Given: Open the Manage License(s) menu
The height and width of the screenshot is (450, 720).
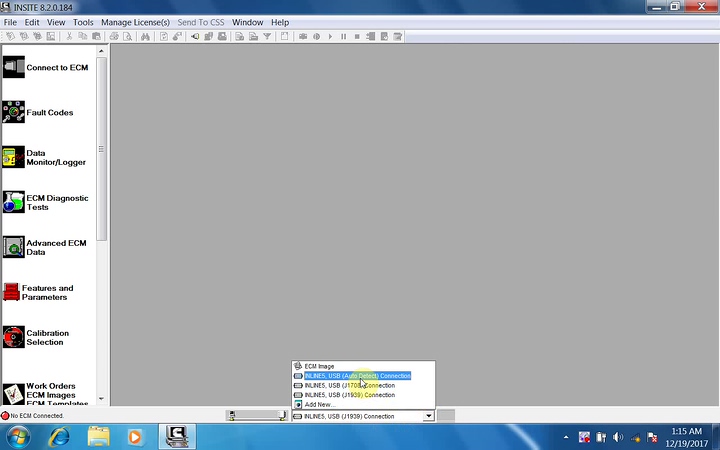Looking at the screenshot, I should [135, 22].
